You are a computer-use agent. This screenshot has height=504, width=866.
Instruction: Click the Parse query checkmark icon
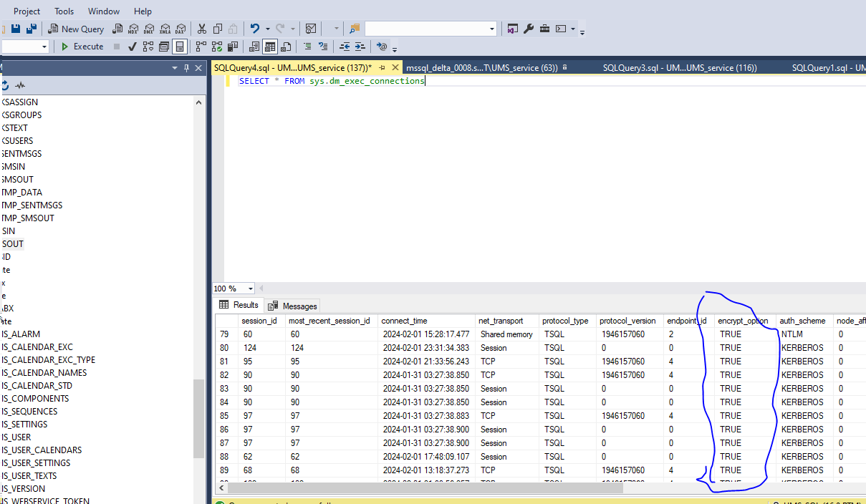pyautogui.click(x=132, y=47)
